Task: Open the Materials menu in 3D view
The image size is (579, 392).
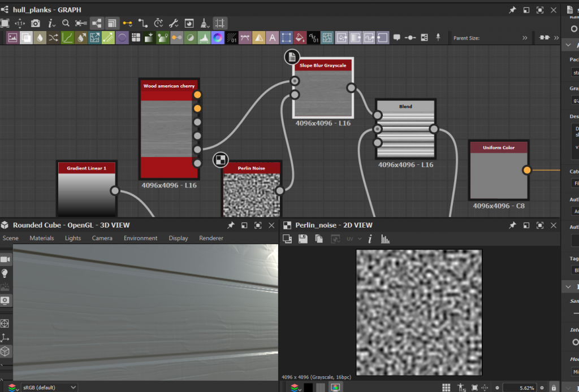Action: (42, 238)
